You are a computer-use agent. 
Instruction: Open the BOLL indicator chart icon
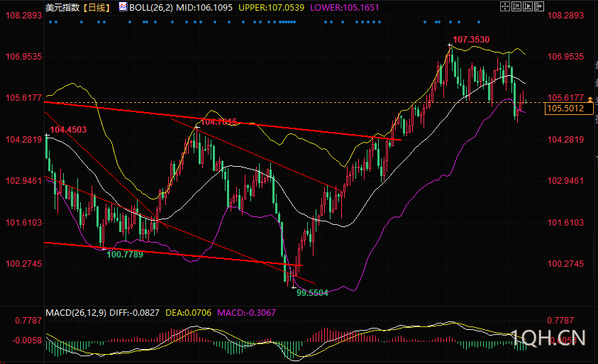pyautogui.click(x=123, y=7)
